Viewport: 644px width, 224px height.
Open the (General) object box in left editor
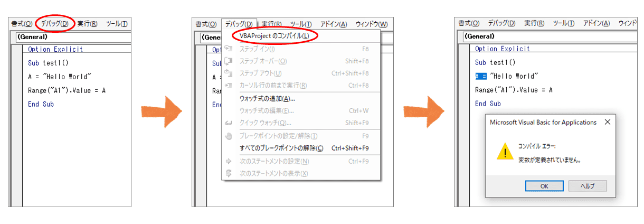[x=73, y=37]
